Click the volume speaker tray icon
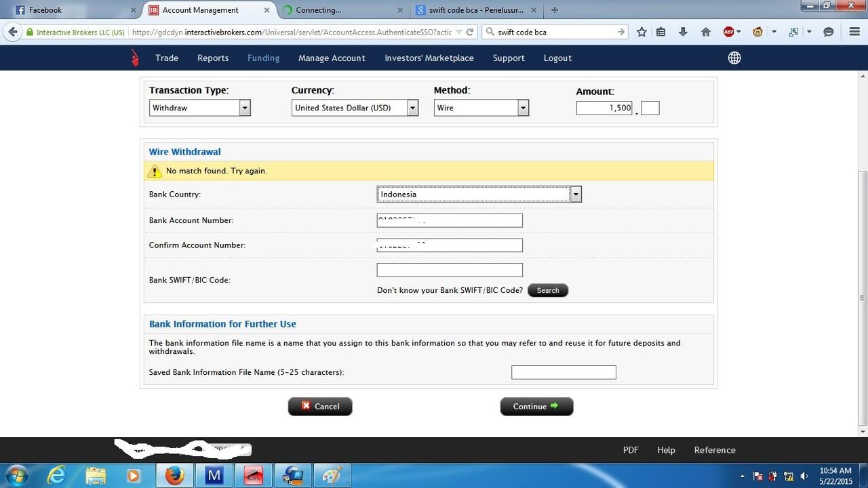Image resolution: width=868 pixels, height=488 pixels. click(804, 476)
